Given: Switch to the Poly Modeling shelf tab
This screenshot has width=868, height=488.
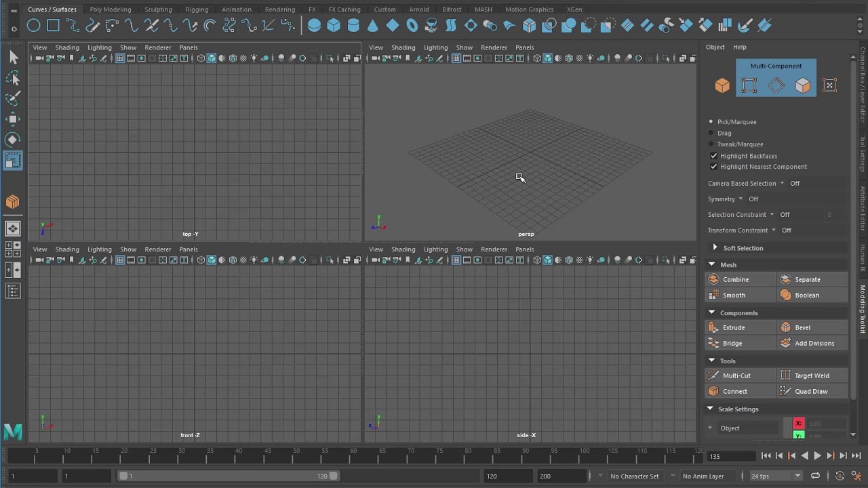Looking at the screenshot, I should (x=110, y=9).
